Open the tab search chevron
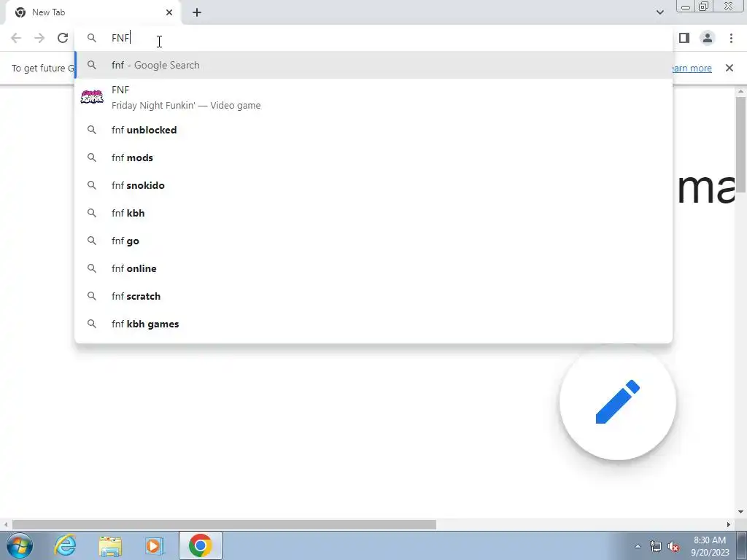 pyautogui.click(x=659, y=12)
